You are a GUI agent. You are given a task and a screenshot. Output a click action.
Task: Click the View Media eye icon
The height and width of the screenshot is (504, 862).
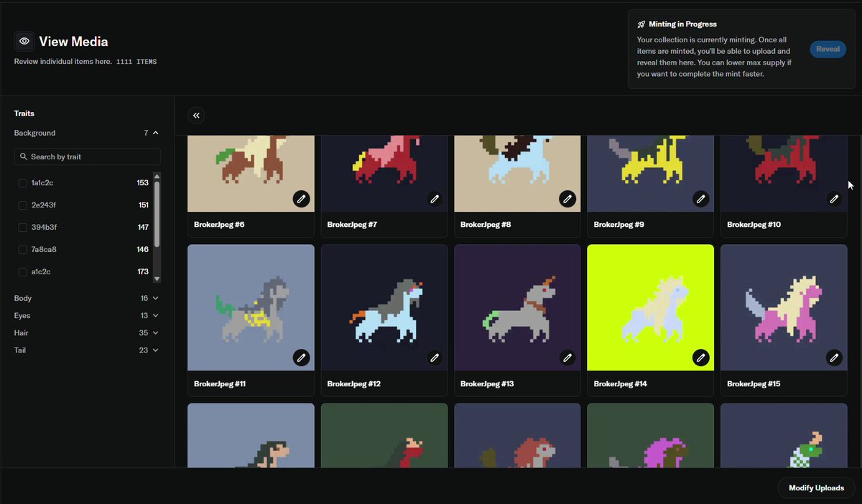coord(24,41)
